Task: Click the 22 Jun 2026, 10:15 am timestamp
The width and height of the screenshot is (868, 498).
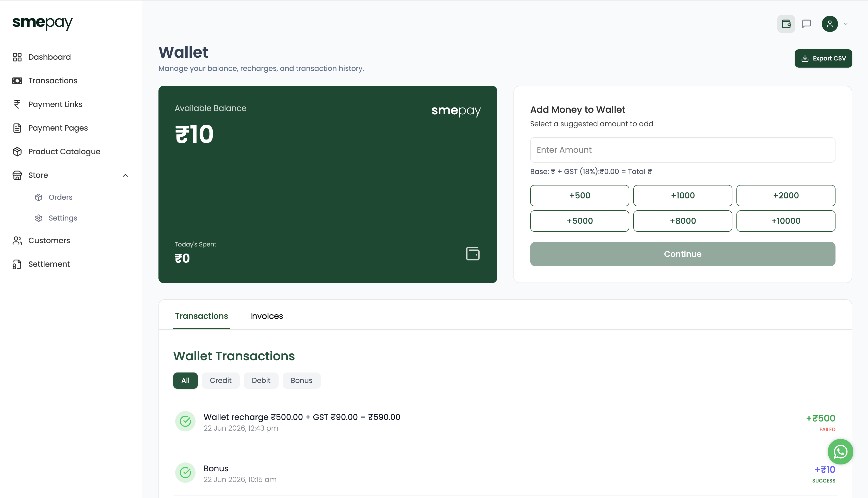Action: click(240, 479)
